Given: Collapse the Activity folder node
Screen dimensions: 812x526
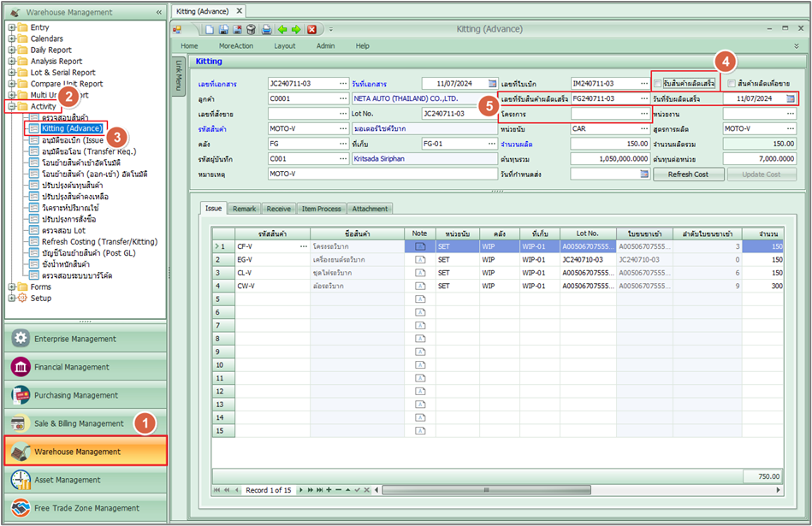Looking at the screenshot, I should [x=12, y=106].
